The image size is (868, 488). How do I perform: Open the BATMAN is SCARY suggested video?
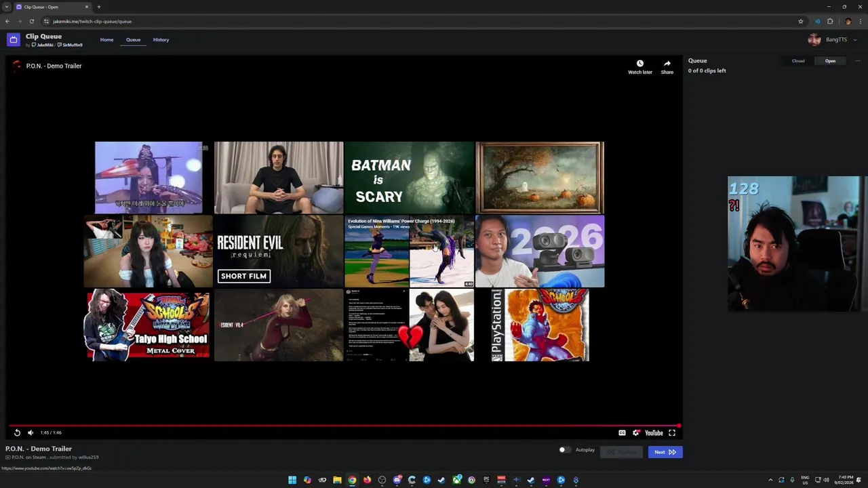409,178
